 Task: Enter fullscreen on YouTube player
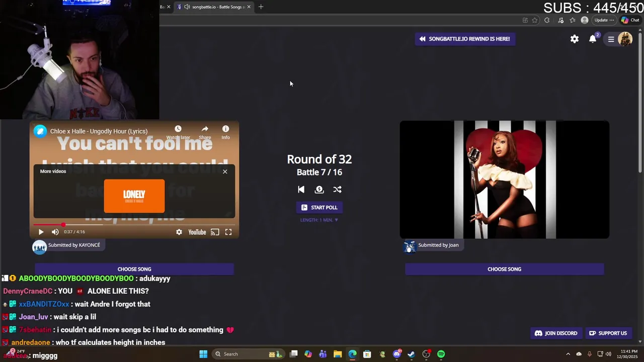228,232
